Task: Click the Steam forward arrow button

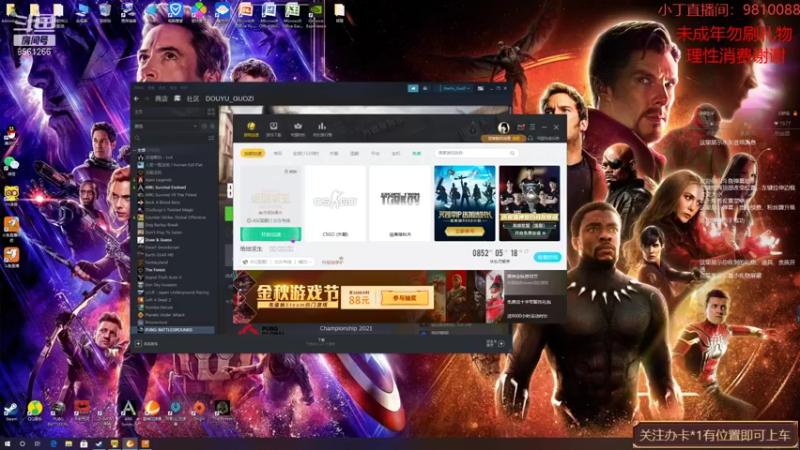Action: [146, 98]
